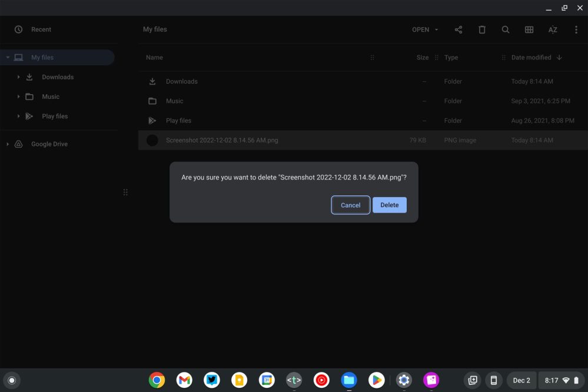This screenshot has width=588, height=392.
Task: Open the OPEN dropdown menu
Action: (425, 29)
